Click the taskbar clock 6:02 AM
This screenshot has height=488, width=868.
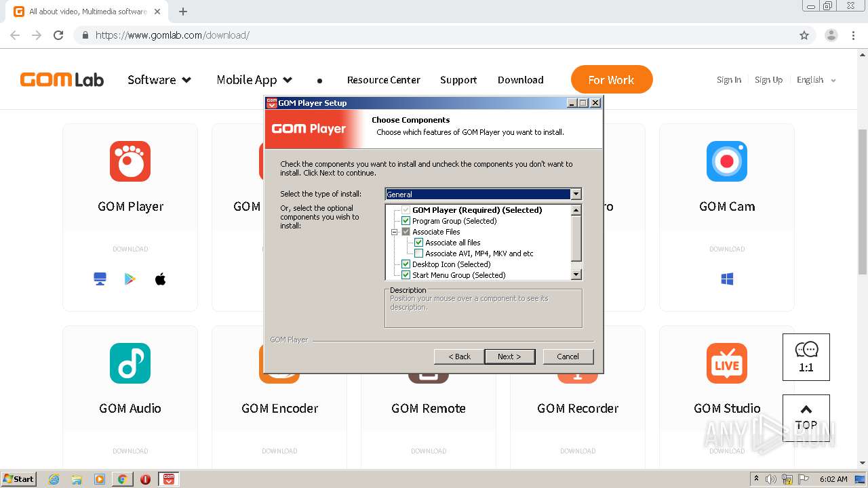click(x=833, y=479)
